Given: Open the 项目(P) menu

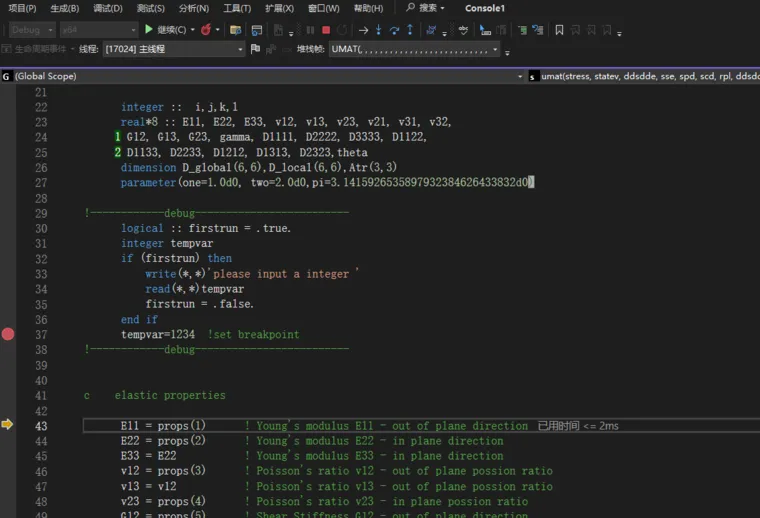Looking at the screenshot, I should tap(22, 8).
